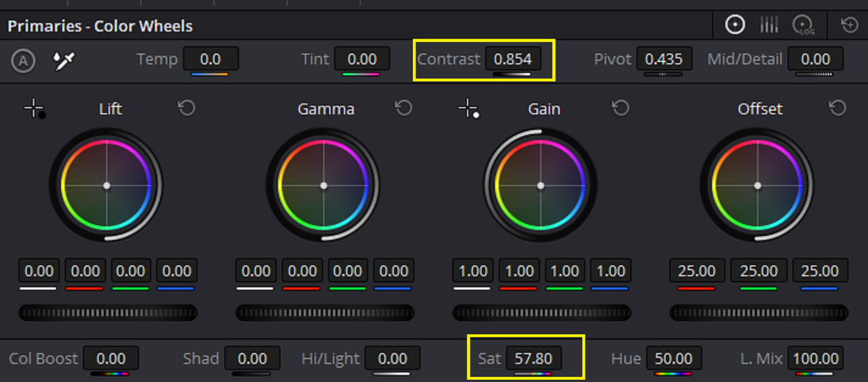Reset the Gamma color wheel

(x=403, y=108)
